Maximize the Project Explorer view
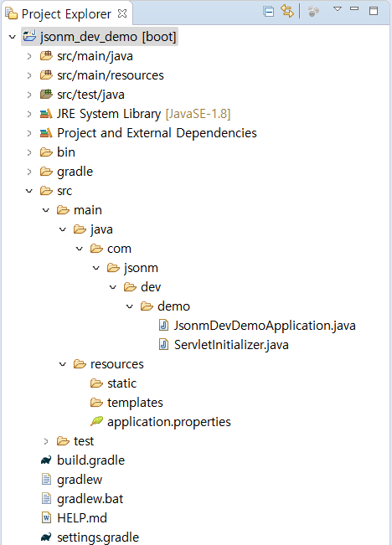 coord(374,11)
